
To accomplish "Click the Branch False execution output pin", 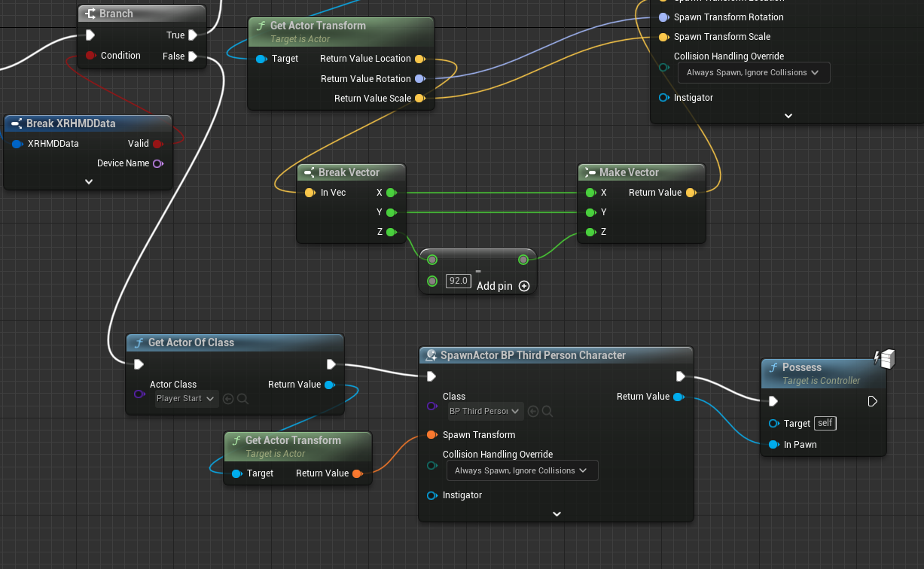I will [193, 56].
